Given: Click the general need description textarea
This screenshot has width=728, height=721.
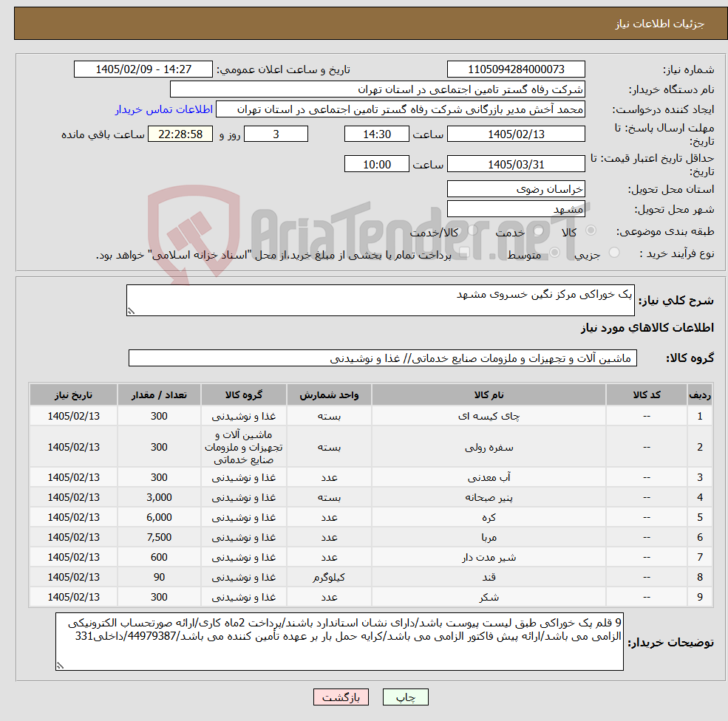Looking at the screenshot, I should click(380, 300).
